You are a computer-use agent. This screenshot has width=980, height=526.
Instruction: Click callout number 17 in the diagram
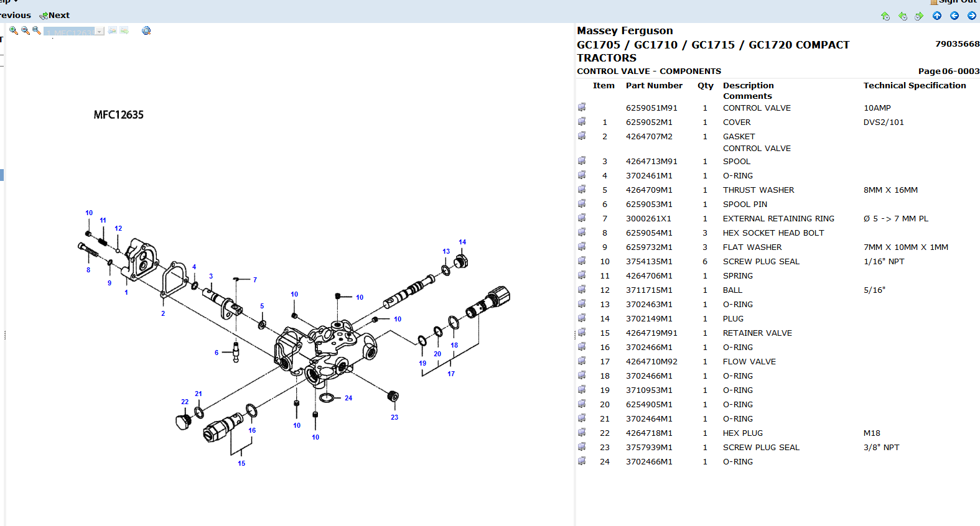(451, 374)
